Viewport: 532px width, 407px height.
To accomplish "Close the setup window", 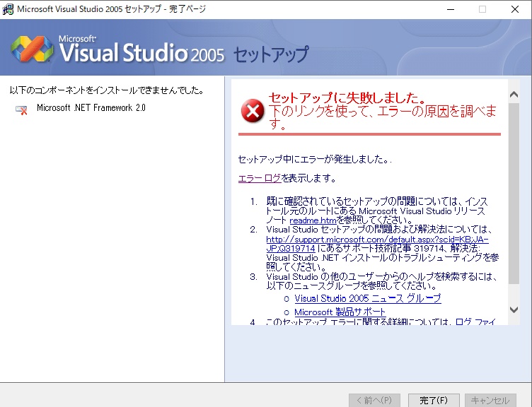I will point(515,9).
